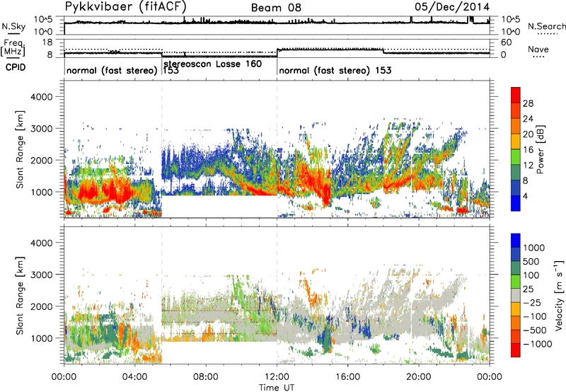
Task: Click the 'Freq. [MHz]' axis label
Action: point(13,47)
